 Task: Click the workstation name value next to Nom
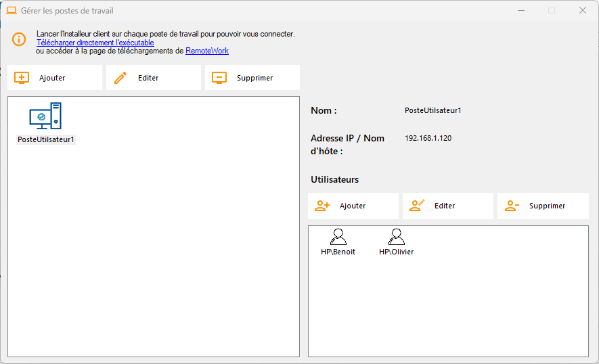(x=432, y=110)
